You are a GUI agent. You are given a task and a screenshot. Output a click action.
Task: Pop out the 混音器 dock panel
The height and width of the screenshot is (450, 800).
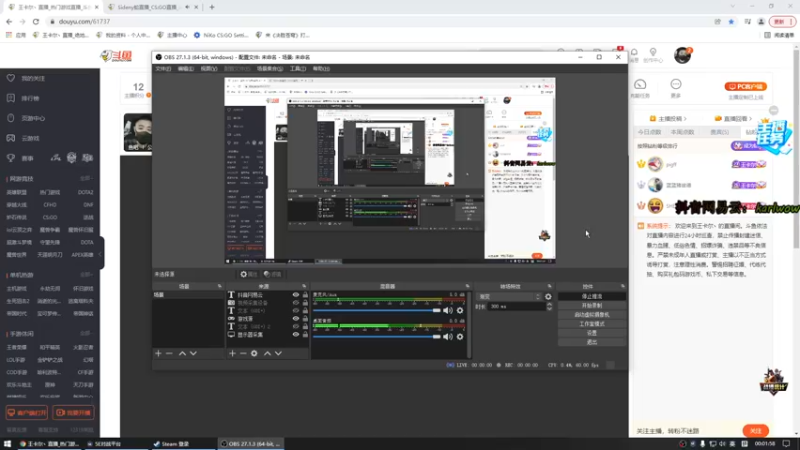tap(467, 286)
